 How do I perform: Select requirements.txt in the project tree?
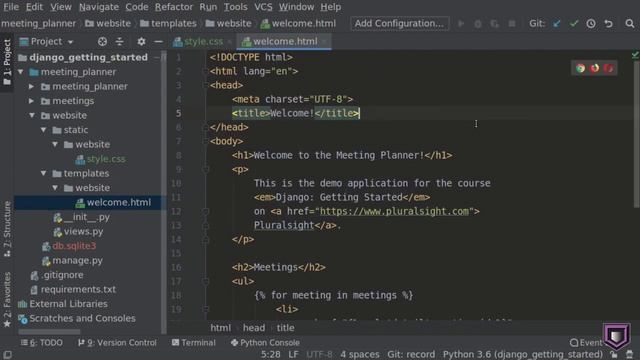[x=73, y=289]
